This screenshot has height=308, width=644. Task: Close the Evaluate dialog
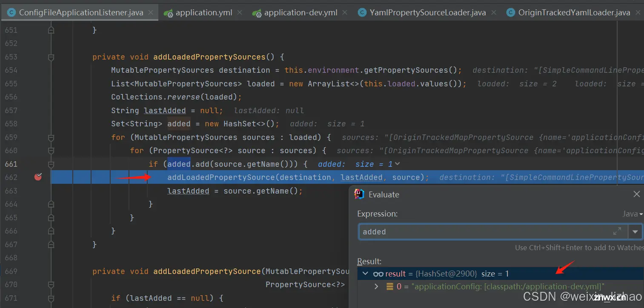coord(636,194)
